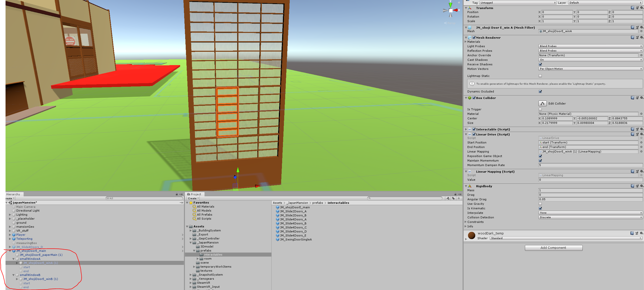Open Cast Shadows dropdown
Viewport: 644px width, 290px height.
590,60
